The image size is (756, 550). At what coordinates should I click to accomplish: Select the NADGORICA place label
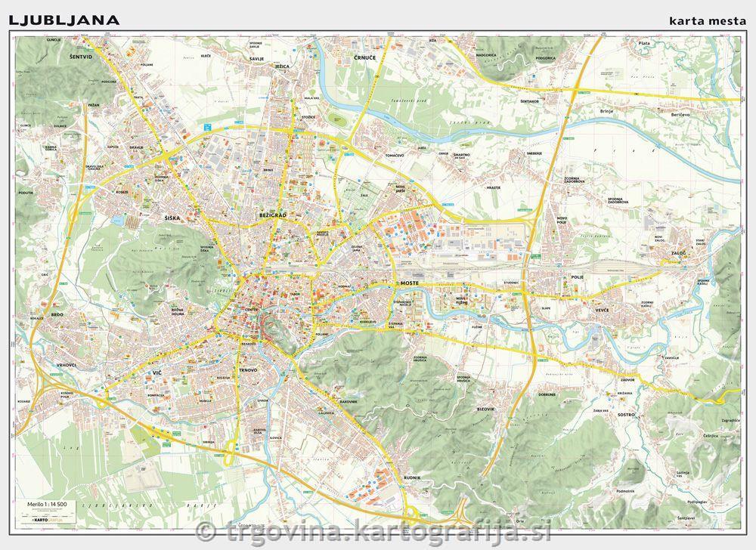click(486, 55)
